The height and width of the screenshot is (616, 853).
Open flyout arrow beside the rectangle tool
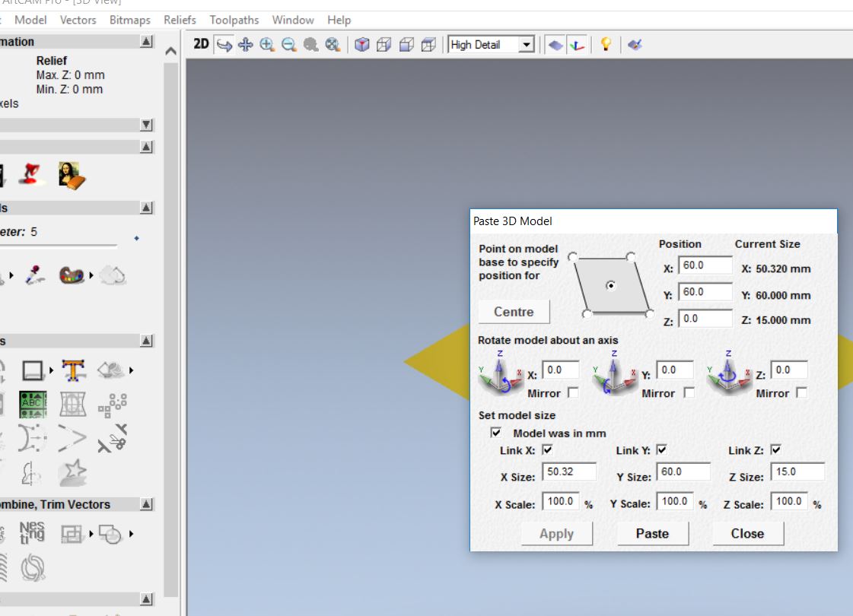pos(51,370)
